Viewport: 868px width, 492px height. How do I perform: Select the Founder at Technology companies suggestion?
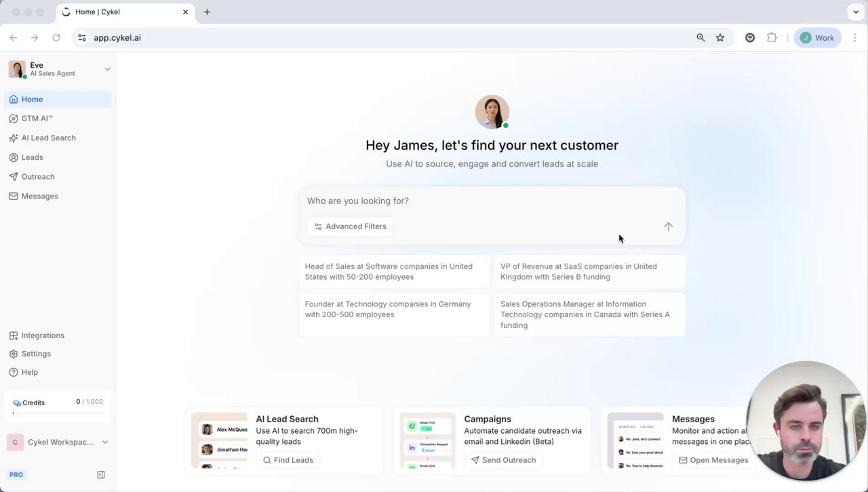click(x=394, y=314)
